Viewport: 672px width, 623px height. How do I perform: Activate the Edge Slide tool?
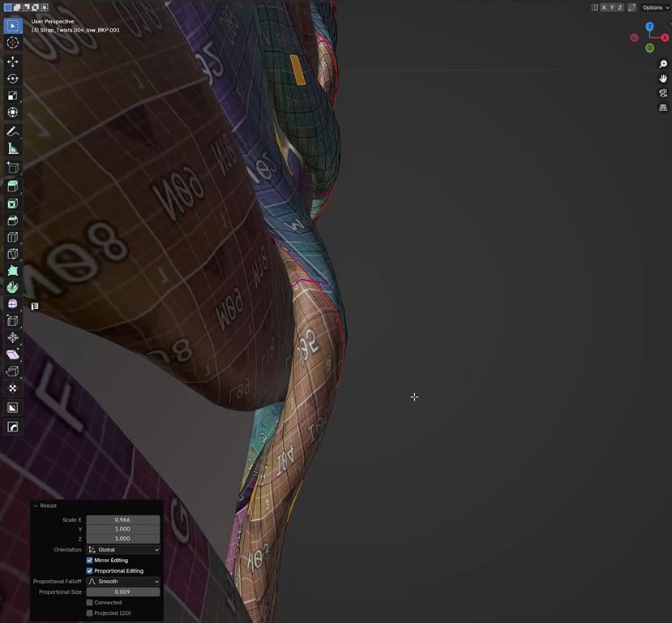12,320
